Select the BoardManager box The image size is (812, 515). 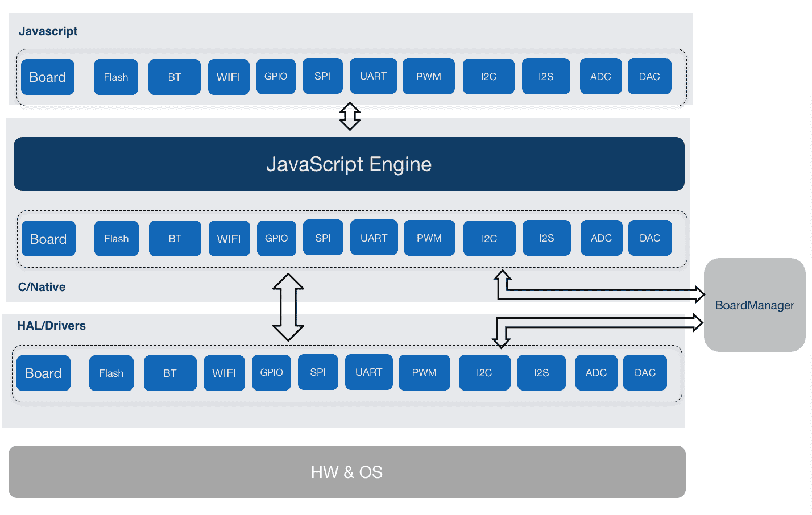[x=754, y=305]
